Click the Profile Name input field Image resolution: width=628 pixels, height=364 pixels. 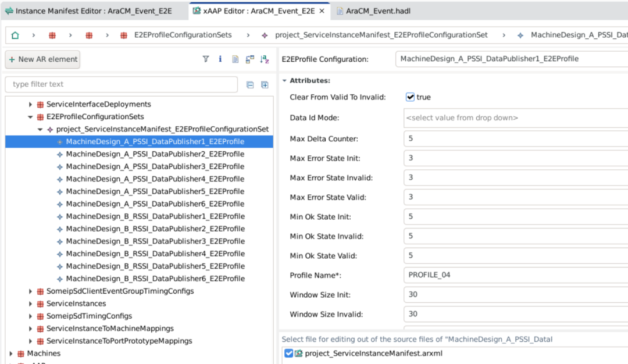point(515,275)
